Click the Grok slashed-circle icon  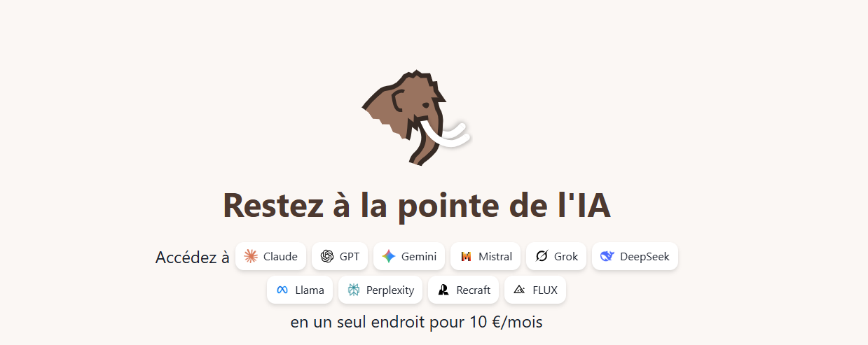pyautogui.click(x=542, y=256)
